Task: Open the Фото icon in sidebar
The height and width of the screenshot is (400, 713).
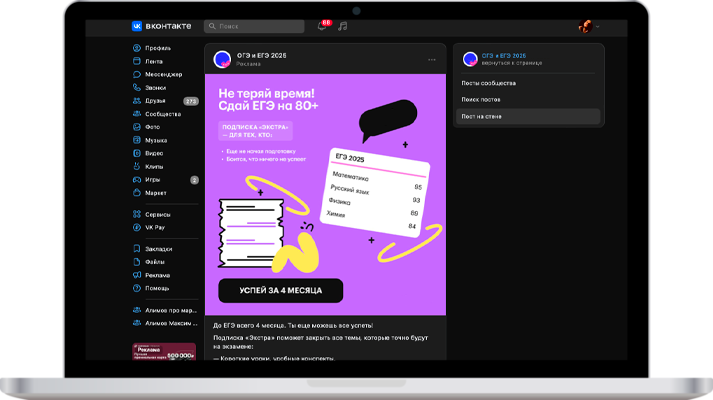Action: (136, 127)
